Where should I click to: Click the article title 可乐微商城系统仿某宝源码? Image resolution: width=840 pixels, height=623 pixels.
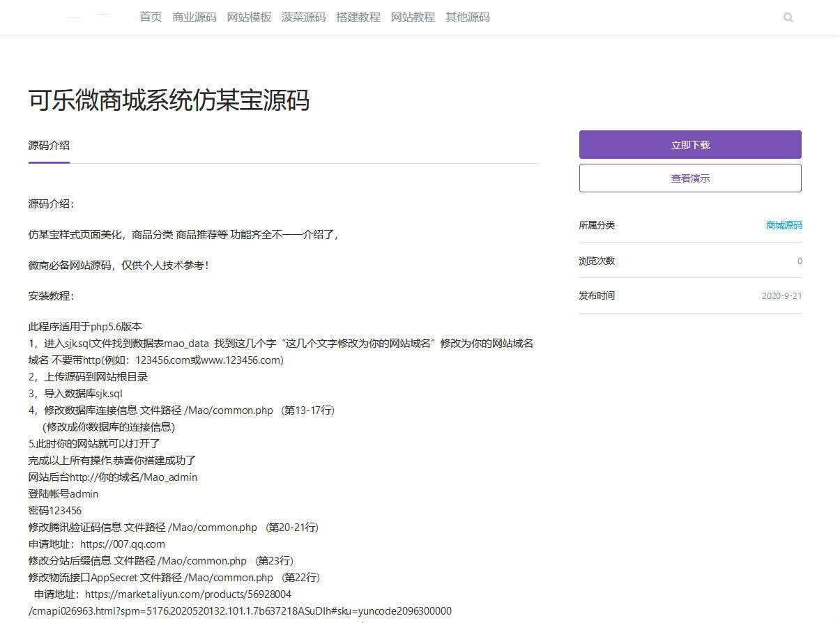169,102
